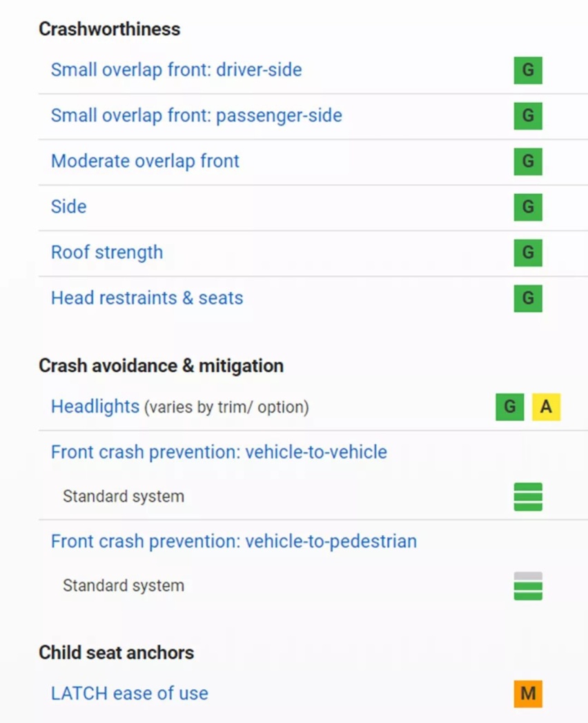Click the Head restraints G rating badge
This screenshot has height=723, width=588.
tap(528, 298)
